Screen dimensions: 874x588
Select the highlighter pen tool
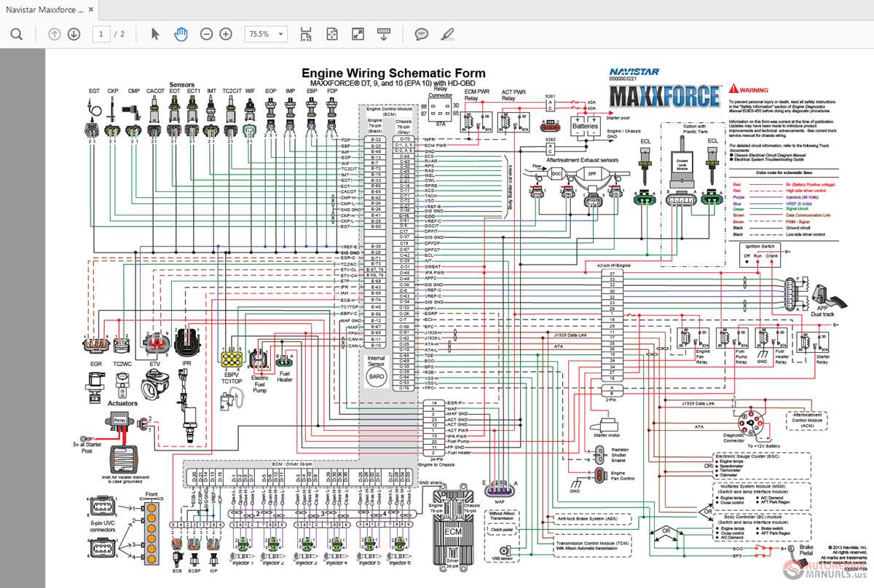click(x=447, y=34)
